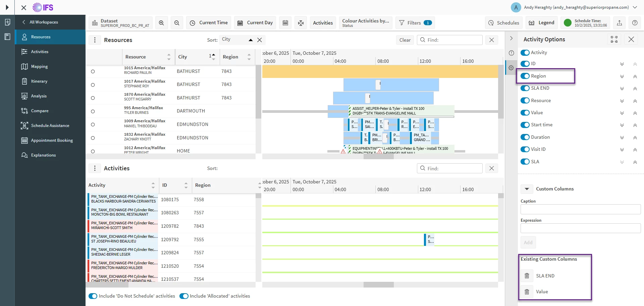This screenshot has height=306, width=644.
Task: Collapse the Custom Columns section
Action: (x=527, y=189)
